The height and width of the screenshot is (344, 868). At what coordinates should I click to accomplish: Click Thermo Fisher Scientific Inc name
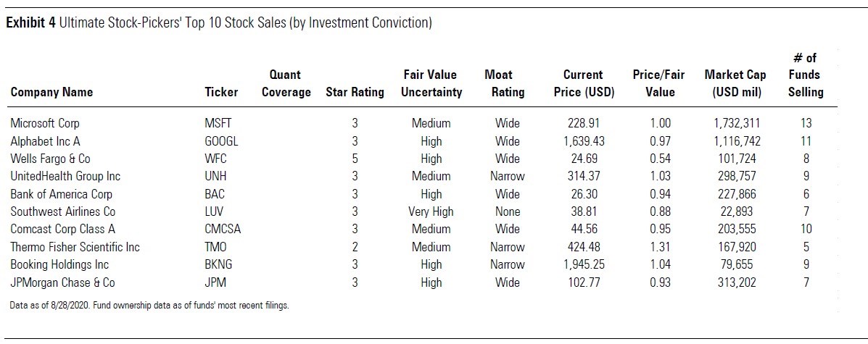coord(75,247)
